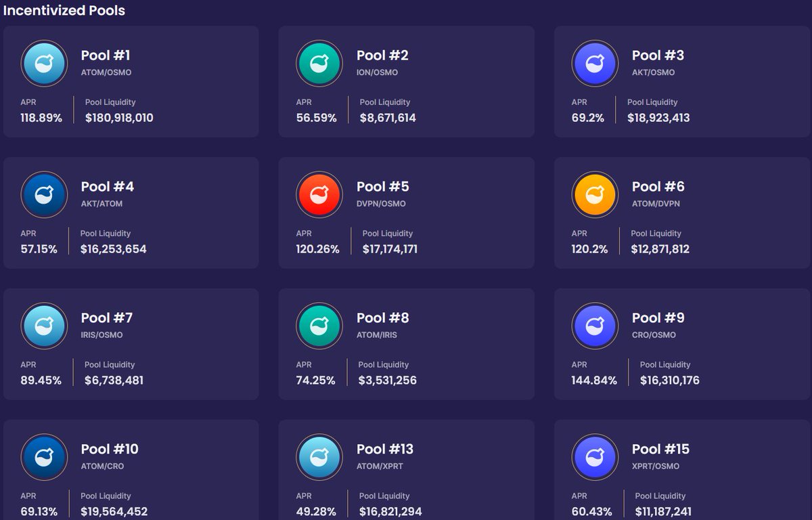Click the Pool #7 light blue flask icon
The image size is (812, 520).
(x=44, y=326)
